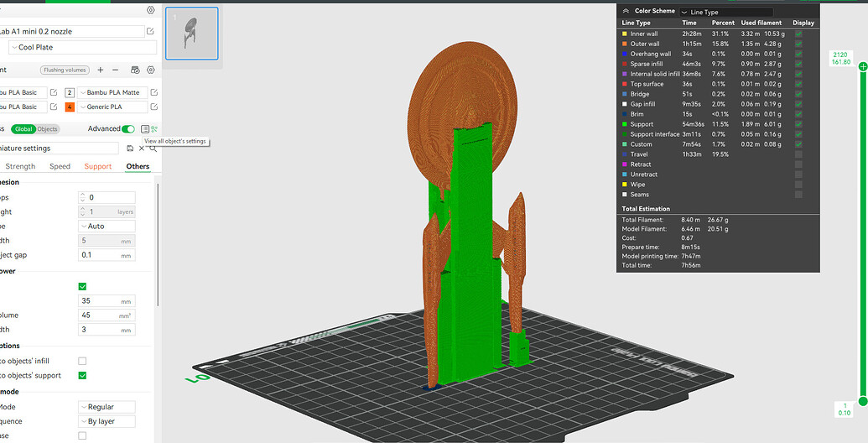Edit first-row Bambu PLA Basic preset
The width and height of the screenshot is (868, 443).
pos(54,92)
